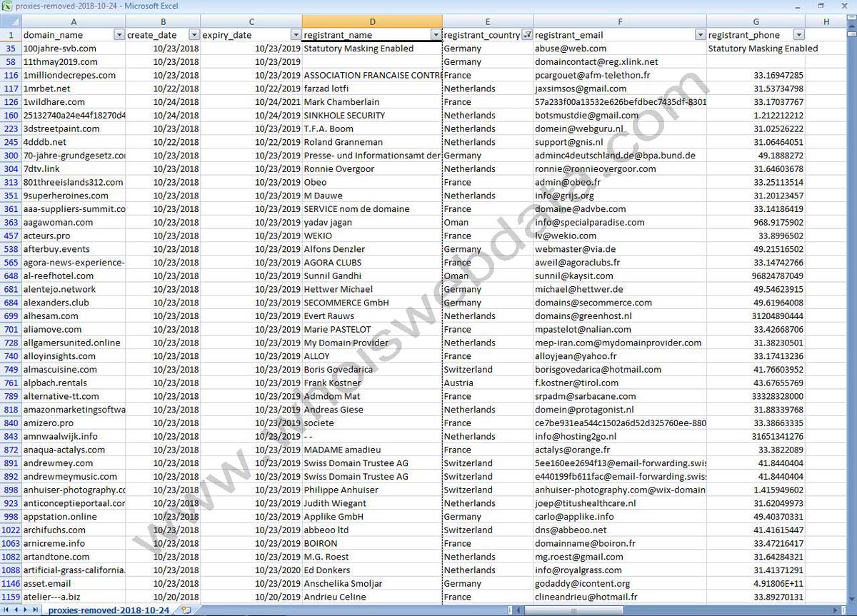
Task: Click the Sunnil Gandhi cell
Action: pyautogui.click(x=372, y=276)
